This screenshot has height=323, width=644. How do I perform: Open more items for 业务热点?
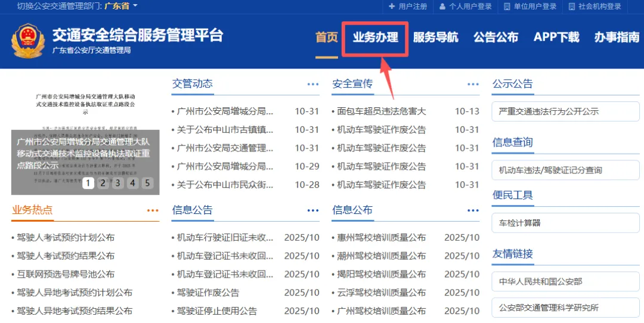pyautogui.click(x=153, y=210)
